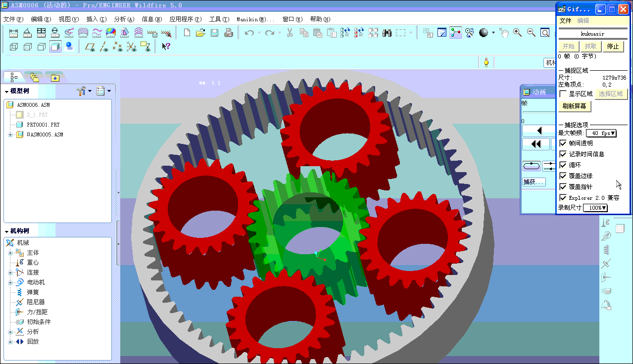Click the Cut scissors icon
The width and height of the screenshot is (633, 364).
[290, 33]
